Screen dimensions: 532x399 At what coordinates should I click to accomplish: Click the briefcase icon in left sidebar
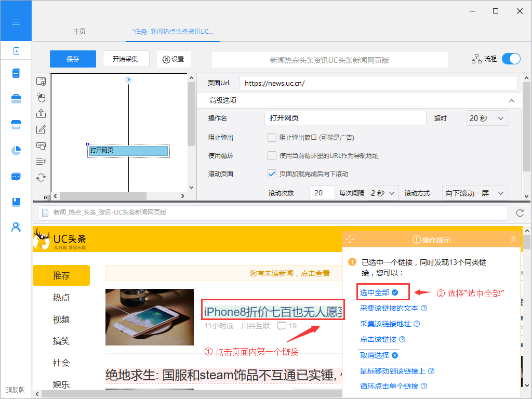pyautogui.click(x=16, y=99)
